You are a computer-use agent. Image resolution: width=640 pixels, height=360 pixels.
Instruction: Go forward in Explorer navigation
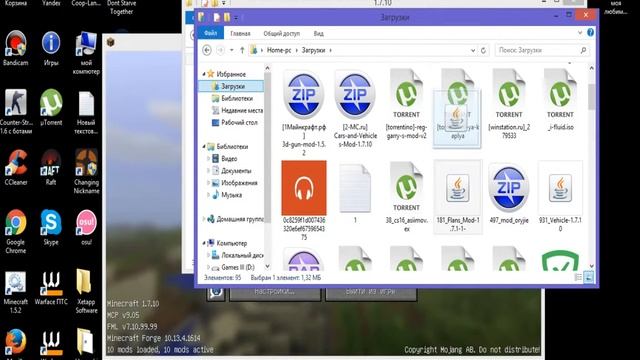coord(220,50)
